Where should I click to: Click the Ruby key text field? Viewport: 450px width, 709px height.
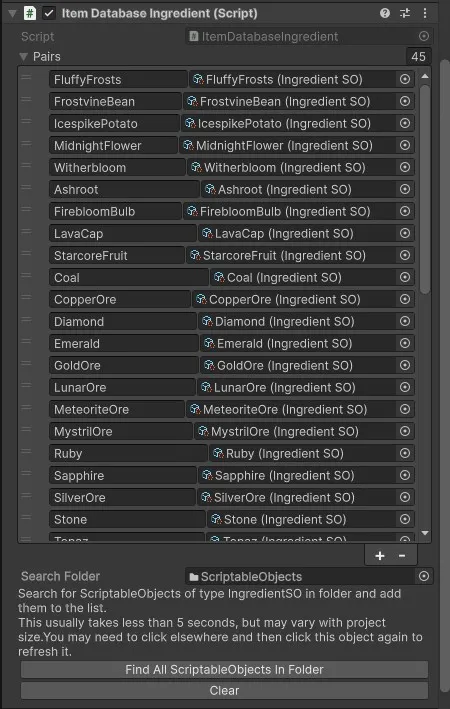pyautogui.click(x=128, y=453)
